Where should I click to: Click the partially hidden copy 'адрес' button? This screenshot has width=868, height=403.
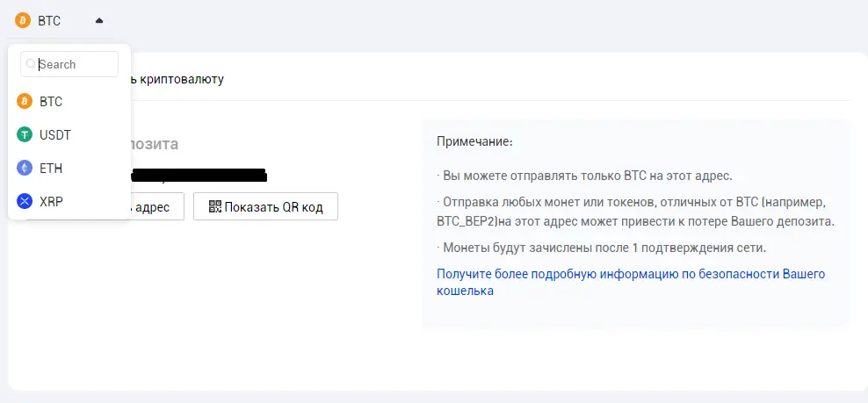157,206
